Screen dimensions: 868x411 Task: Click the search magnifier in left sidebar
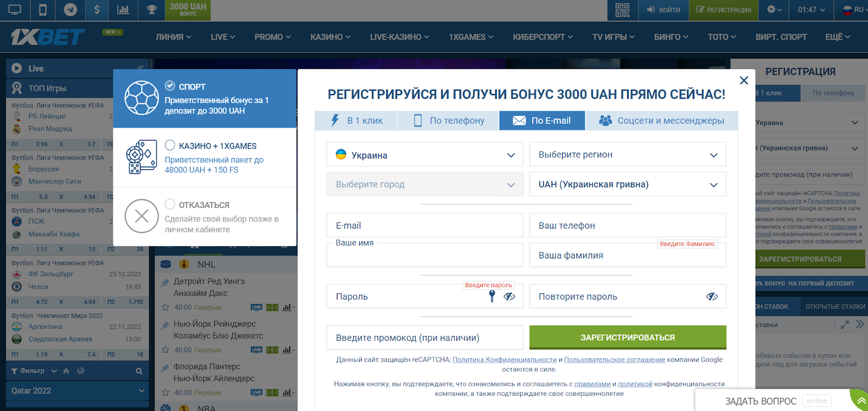[x=139, y=371]
